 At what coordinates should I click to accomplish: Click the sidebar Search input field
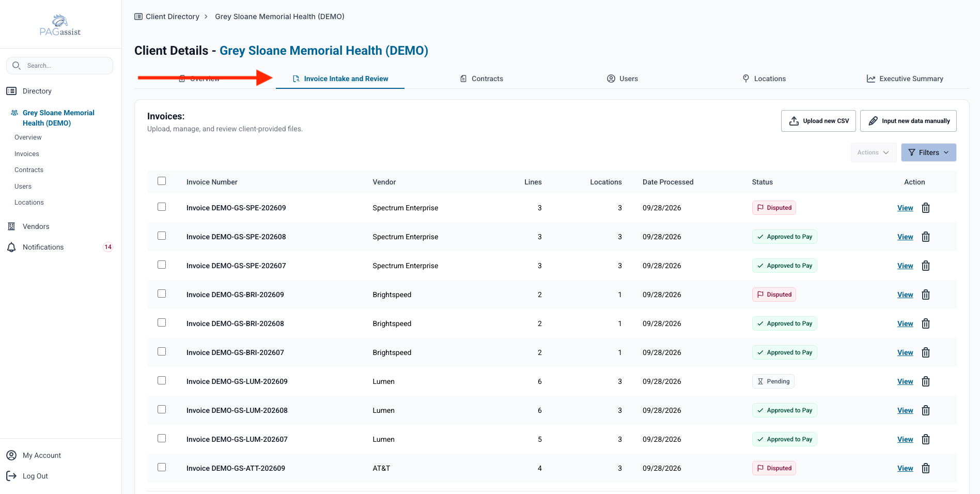point(59,66)
